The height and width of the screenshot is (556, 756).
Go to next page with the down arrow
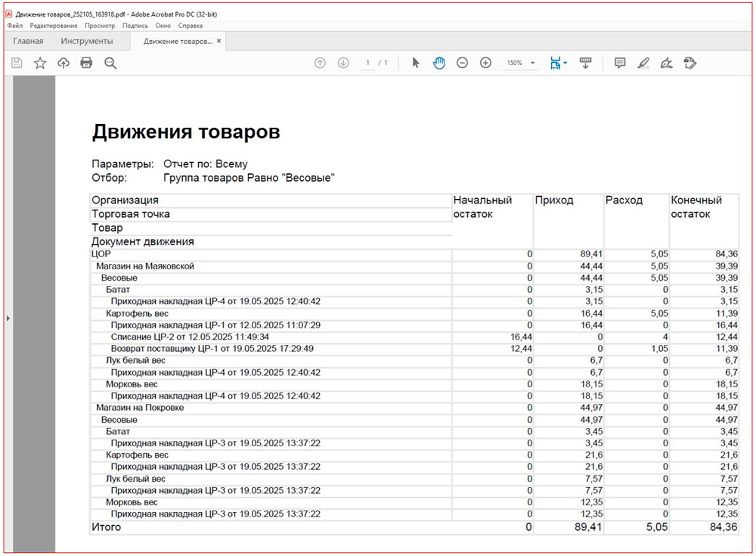click(x=343, y=63)
